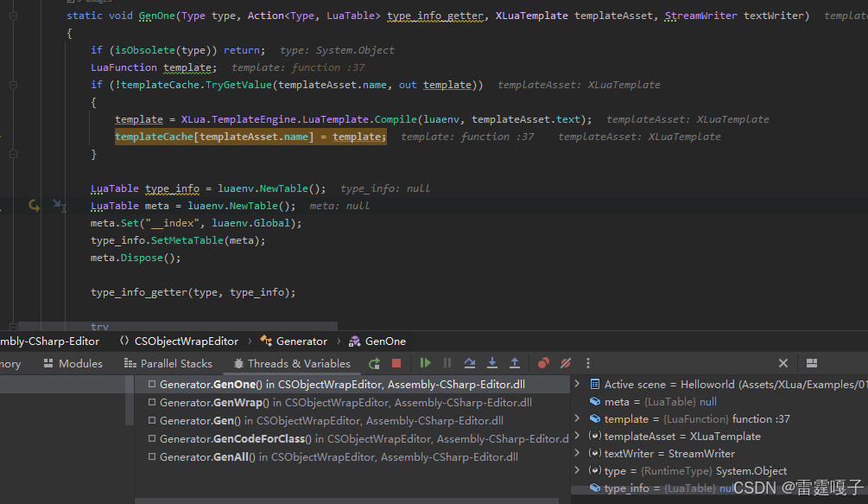Click the 'meta: null' inline debug hint
Viewport: 868px width, 504px height.
tap(339, 206)
